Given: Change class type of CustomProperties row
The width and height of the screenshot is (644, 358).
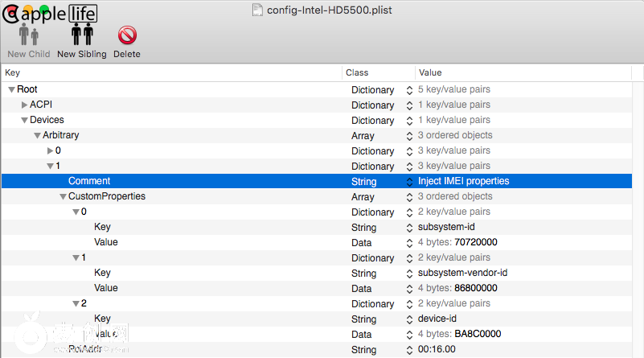Looking at the screenshot, I should pyautogui.click(x=409, y=197).
